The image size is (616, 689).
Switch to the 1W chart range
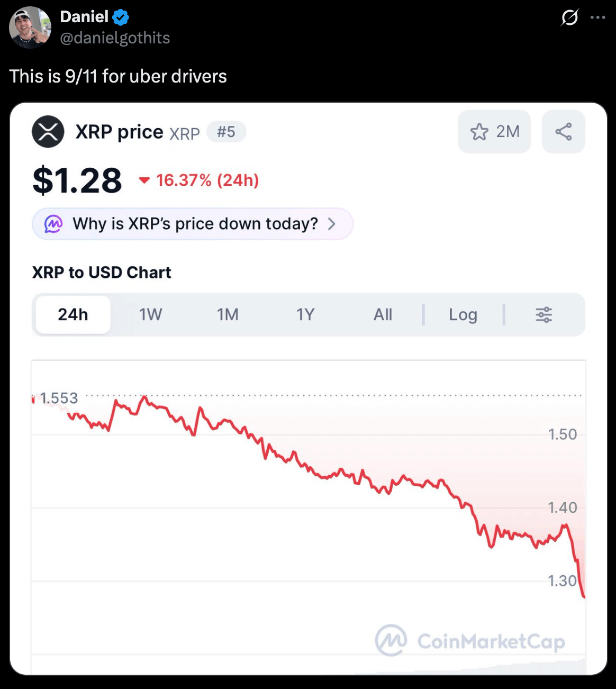point(150,315)
